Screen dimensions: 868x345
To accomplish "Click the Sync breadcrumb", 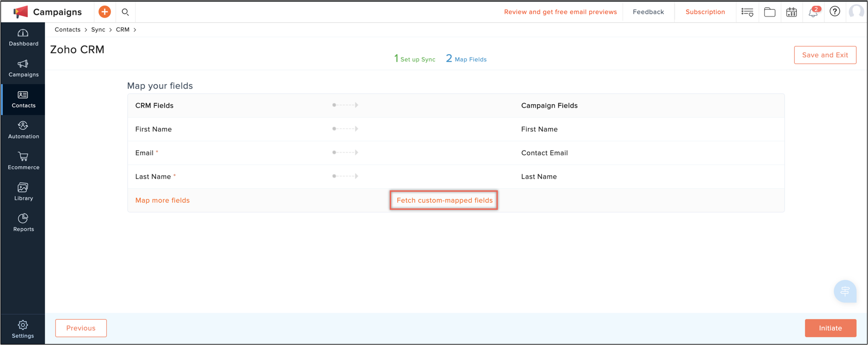I will [x=98, y=30].
